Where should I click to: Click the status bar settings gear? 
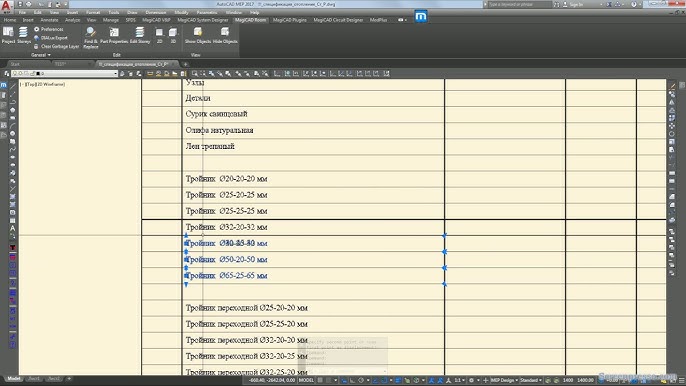point(472,380)
